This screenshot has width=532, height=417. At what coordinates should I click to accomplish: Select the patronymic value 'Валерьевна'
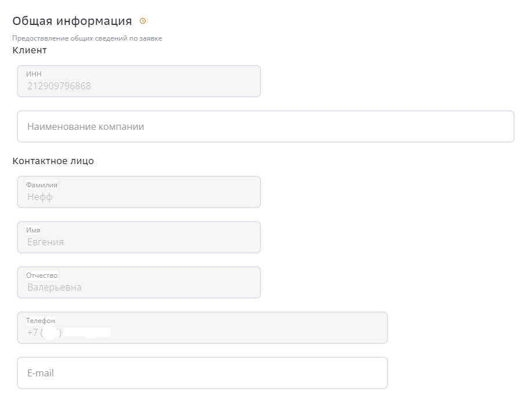pos(54,287)
